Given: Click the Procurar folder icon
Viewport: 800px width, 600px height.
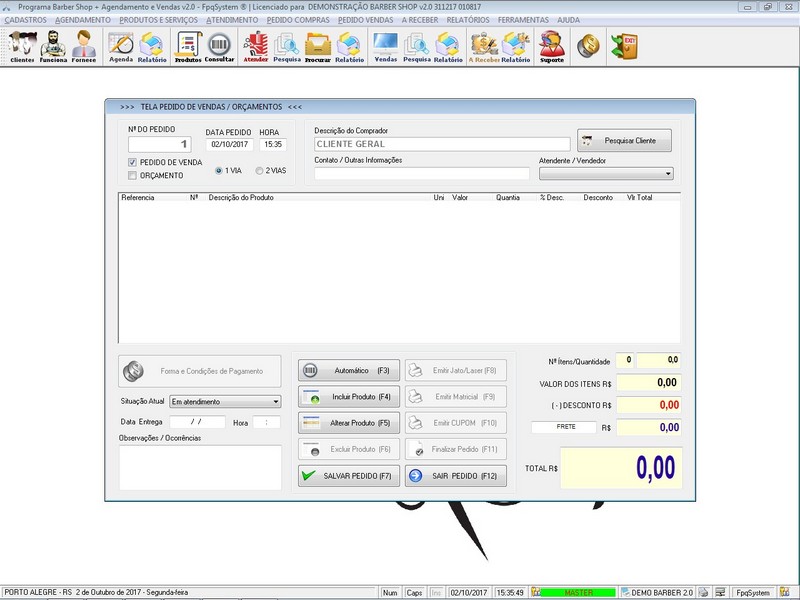Looking at the screenshot, I should pyautogui.click(x=318, y=46).
